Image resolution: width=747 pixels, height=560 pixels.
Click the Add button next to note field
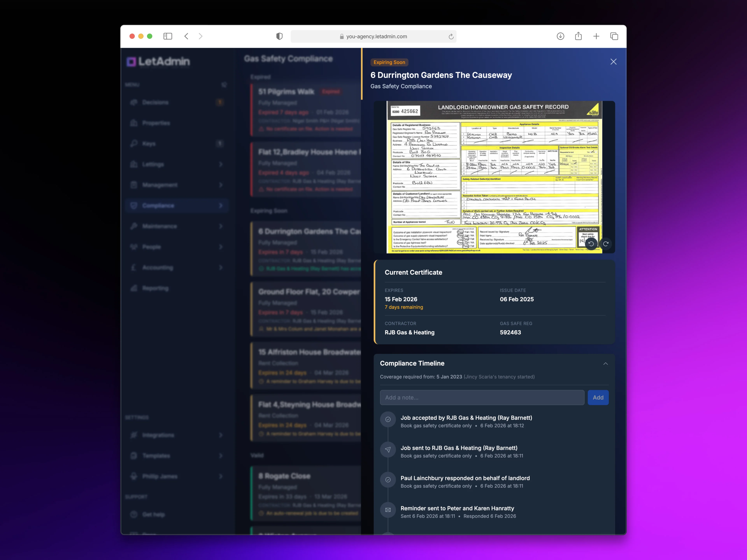click(x=598, y=397)
